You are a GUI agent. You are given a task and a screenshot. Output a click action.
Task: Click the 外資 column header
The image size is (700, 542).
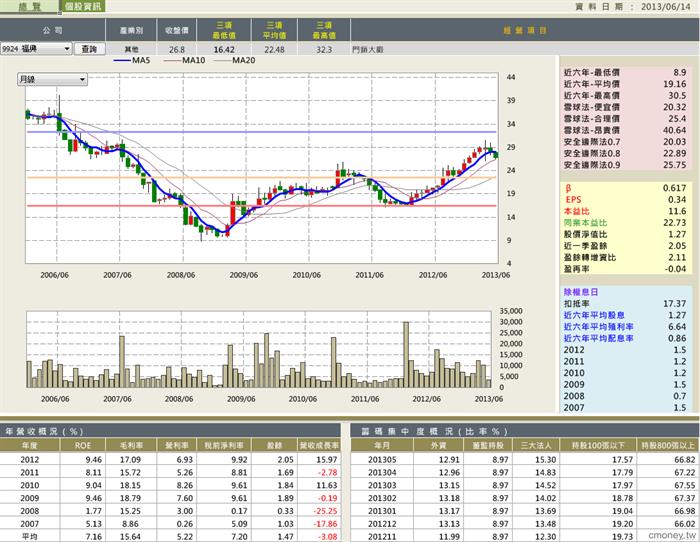tap(440, 445)
